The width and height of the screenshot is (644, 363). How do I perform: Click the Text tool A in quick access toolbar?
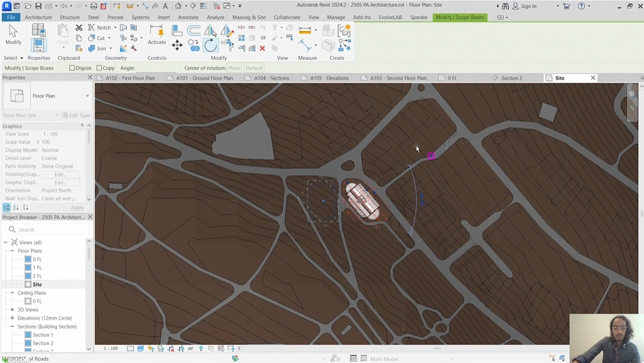165,6
